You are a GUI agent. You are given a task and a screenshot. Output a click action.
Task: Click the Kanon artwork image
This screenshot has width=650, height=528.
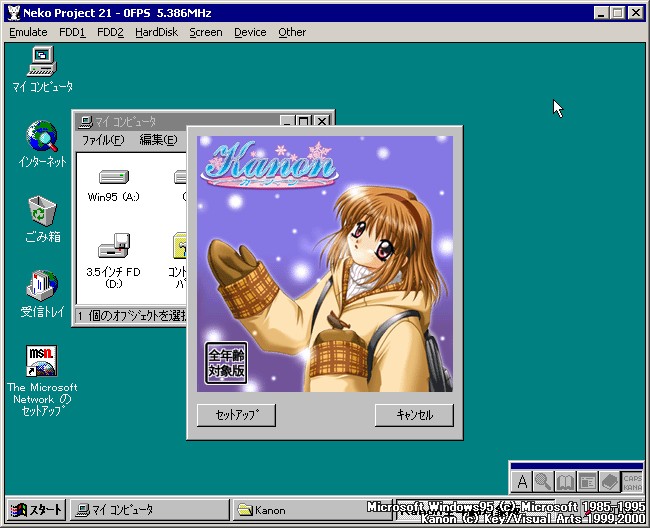[325, 264]
